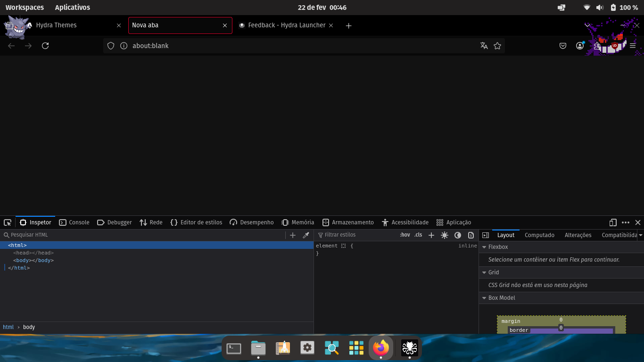Image resolution: width=644 pixels, height=362 pixels.
Task: Reload the current page
Action: click(x=45, y=46)
